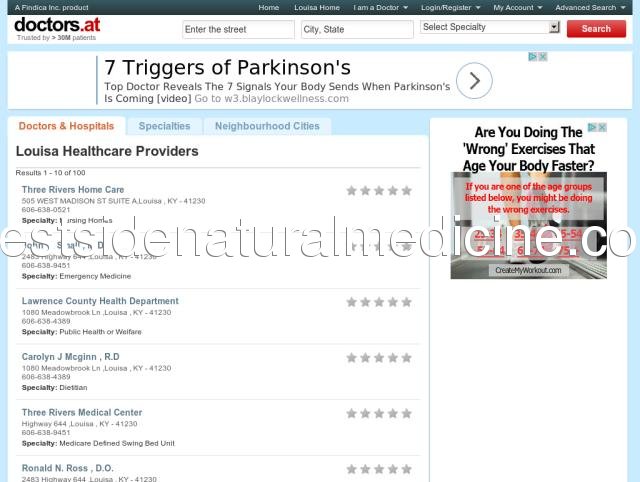This screenshot has height=482, width=640.
Task: Click 'Specialty: Dietitian' text
Action: [x=54, y=388]
